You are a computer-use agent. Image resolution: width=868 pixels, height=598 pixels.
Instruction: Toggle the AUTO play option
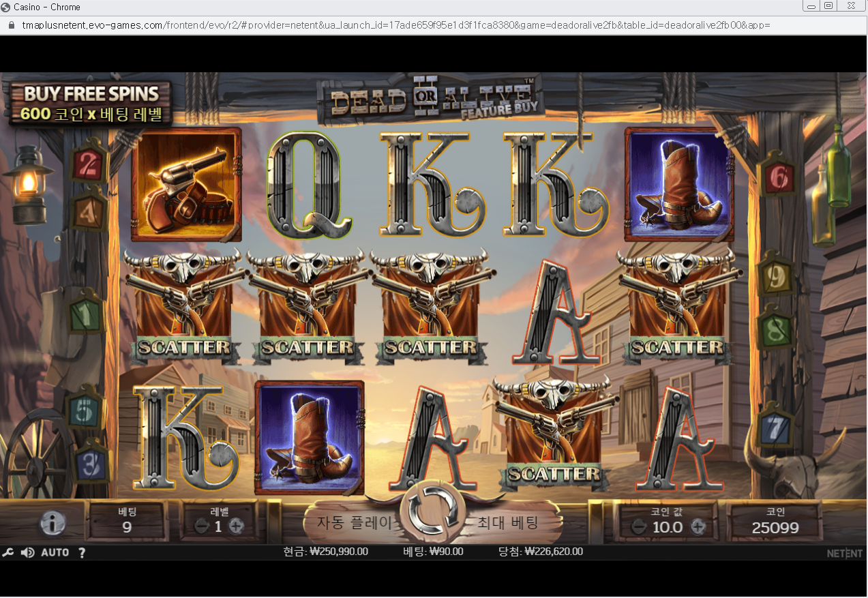pos(55,552)
